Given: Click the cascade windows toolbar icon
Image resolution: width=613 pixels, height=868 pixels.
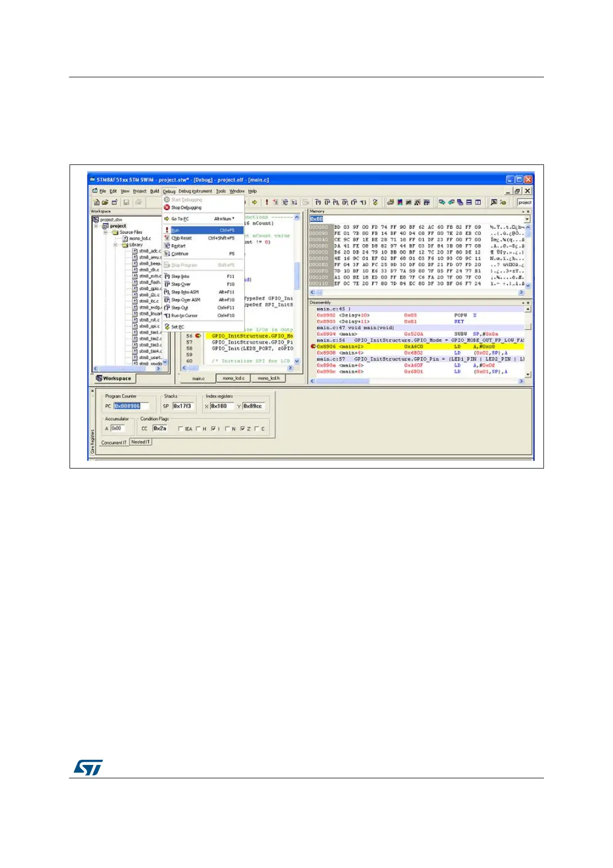Looking at the screenshot, I should pos(460,203).
